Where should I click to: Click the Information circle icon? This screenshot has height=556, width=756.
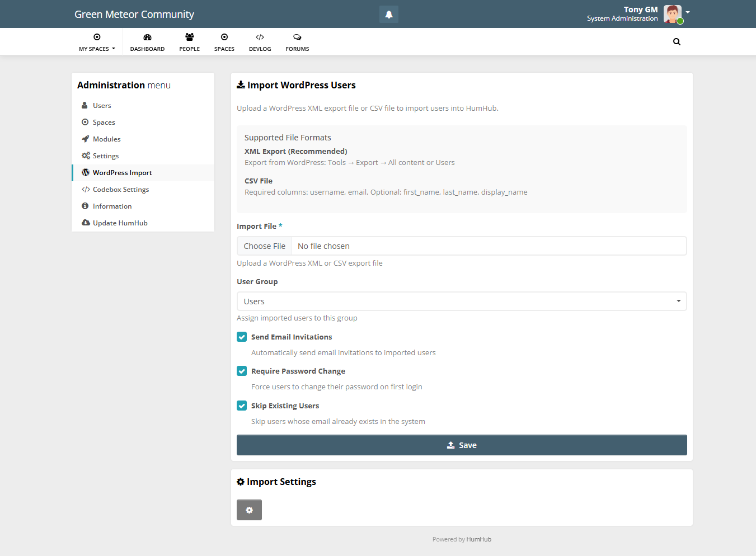(x=85, y=206)
